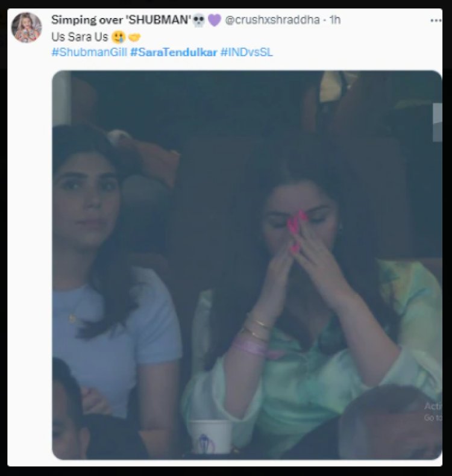Image resolution: width=452 pixels, height=476 pixels.
Task: Click the gold bangles on wrist in photo
Action: pos(257,327)
